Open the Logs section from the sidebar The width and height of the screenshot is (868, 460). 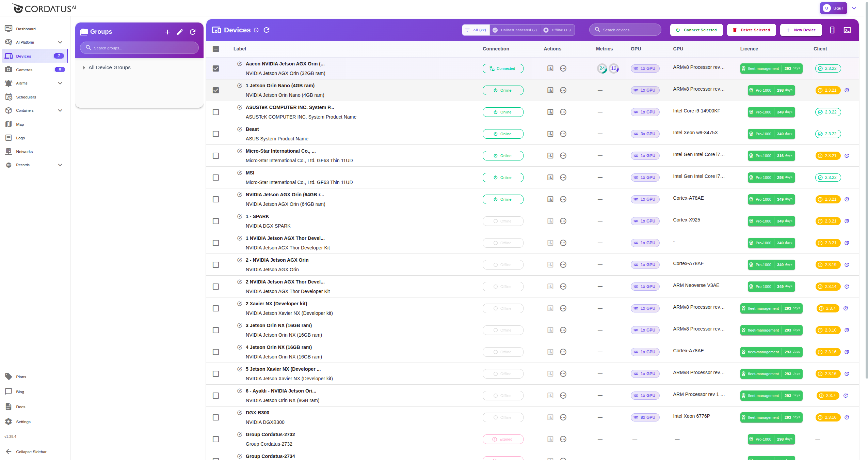coord(20,138)
